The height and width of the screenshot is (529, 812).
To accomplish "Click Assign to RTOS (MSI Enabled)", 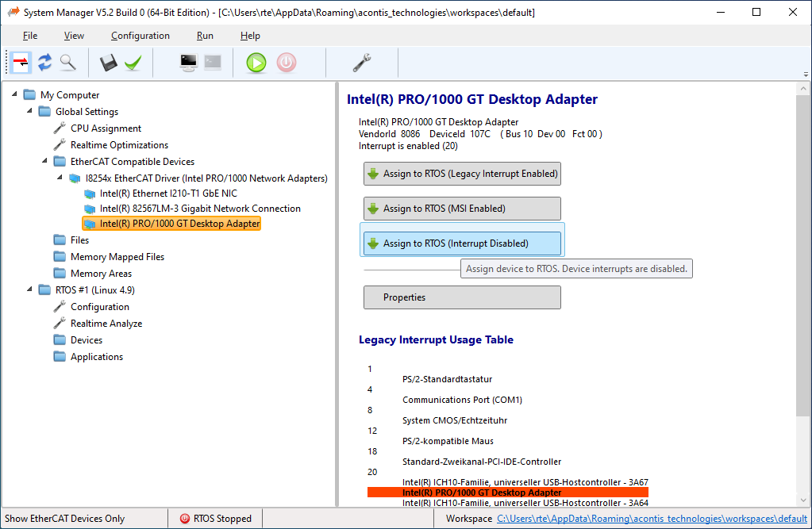I will pyautogui.click(x=462, y=209).
